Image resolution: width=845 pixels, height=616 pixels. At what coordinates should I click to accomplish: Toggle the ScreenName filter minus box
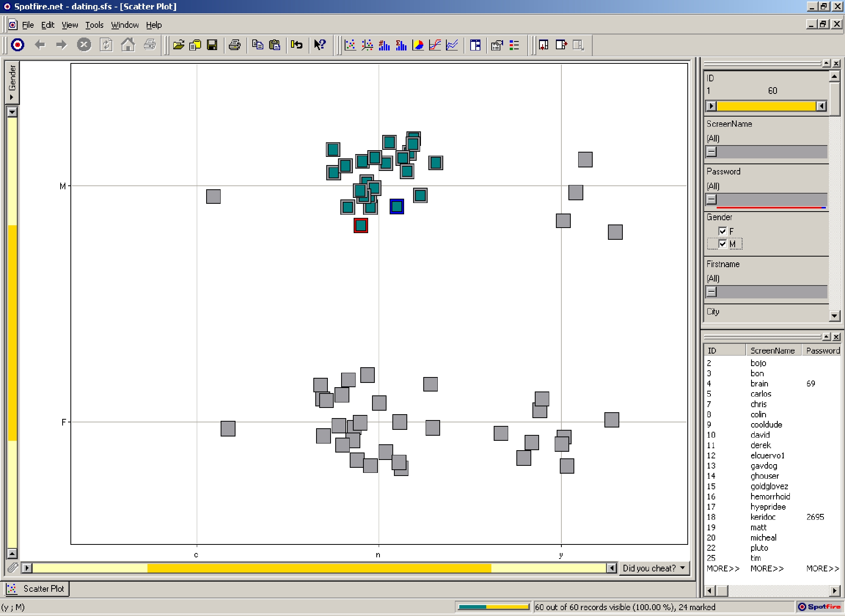point(712,152)
